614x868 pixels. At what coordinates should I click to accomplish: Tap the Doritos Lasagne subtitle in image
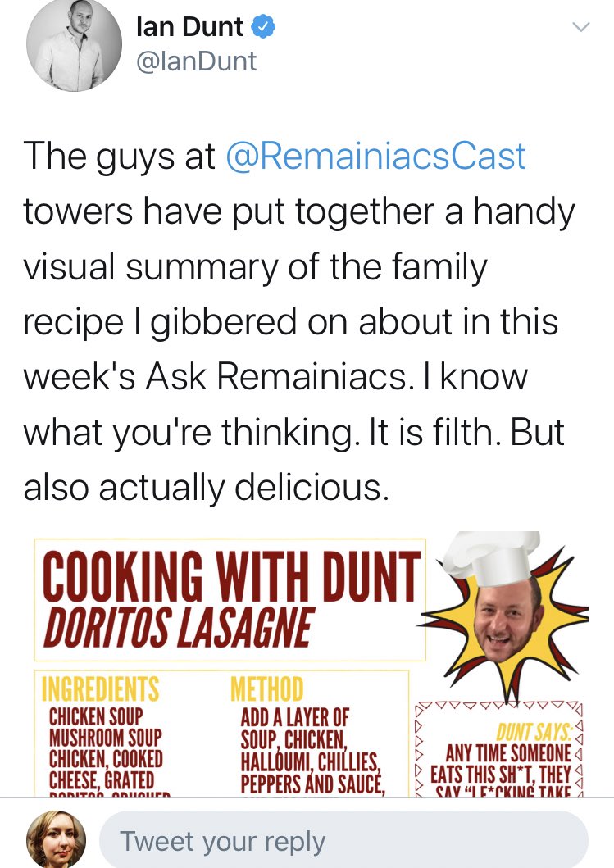click(178, 629)
